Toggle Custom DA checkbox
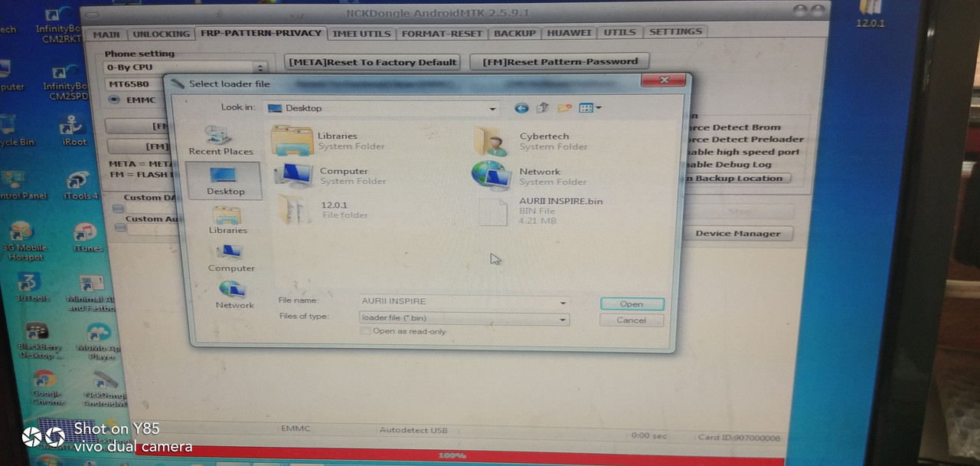This screenshot has width=980, height=466. pyautogui.click(x=118, y=208)
